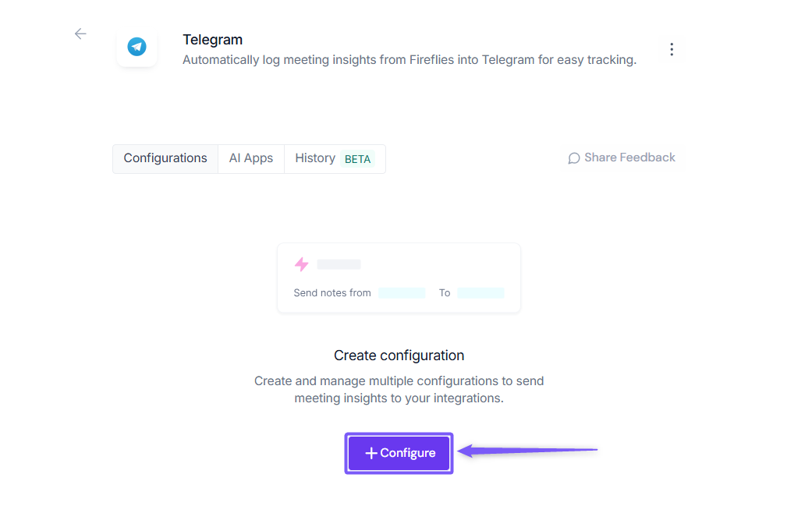The width and height of the screenshot is (812, 506).
Task: Click the placeholder after "Send notes from"
Action: coord(402,293)
